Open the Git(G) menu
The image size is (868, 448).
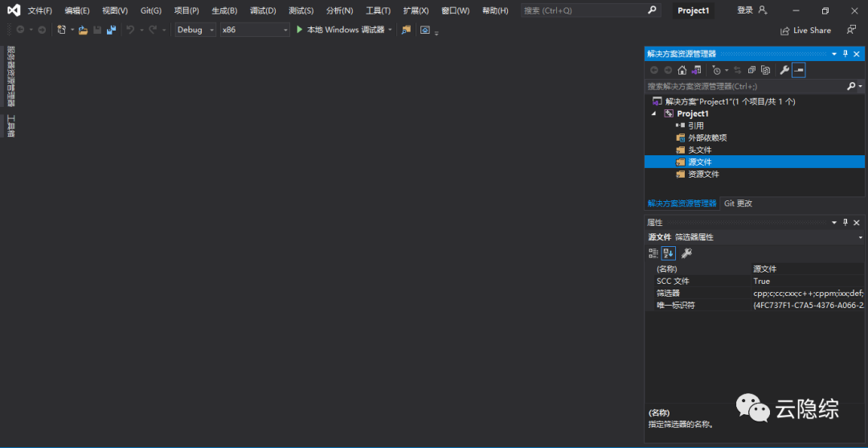pos(151,10)
